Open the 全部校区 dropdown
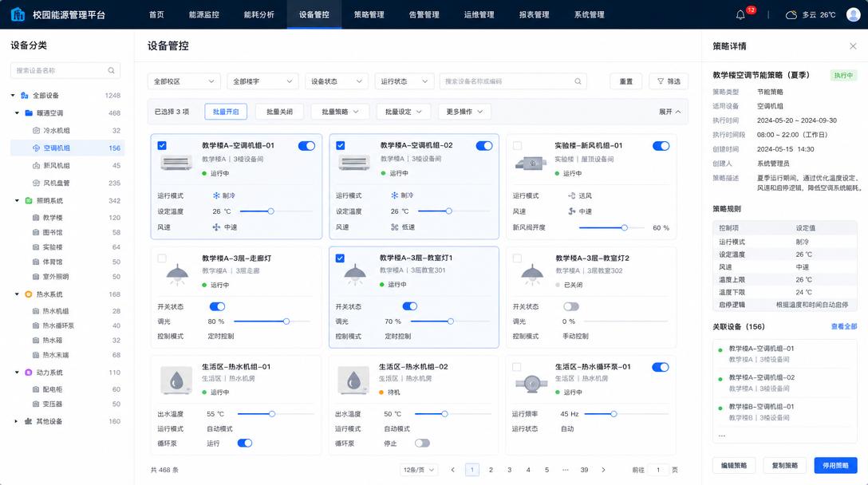 pyautogui.click(x=183, y=81)
